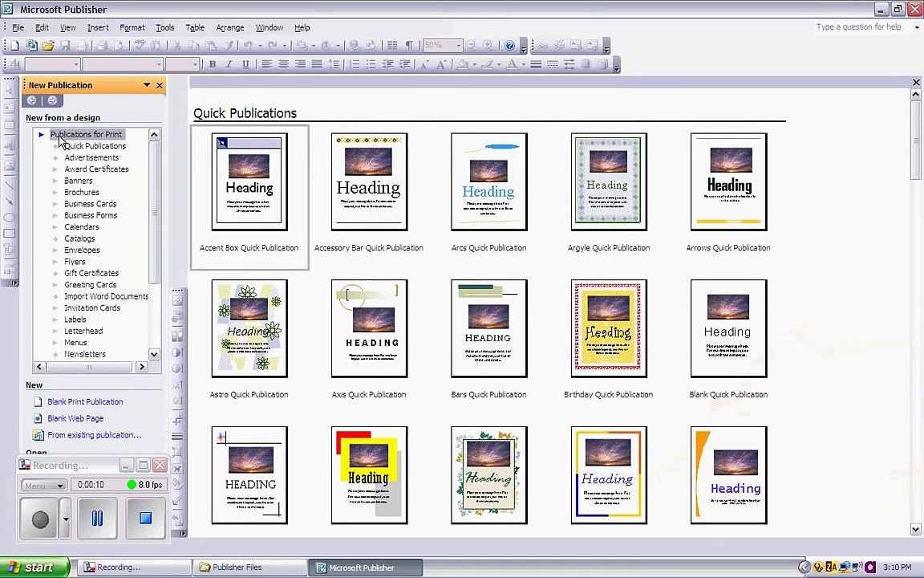Image resolution: width=924 pixels, height=578 pixels.
Task: Collapse the Publications for Print tree arrow
Action: [x=41, y=135]
